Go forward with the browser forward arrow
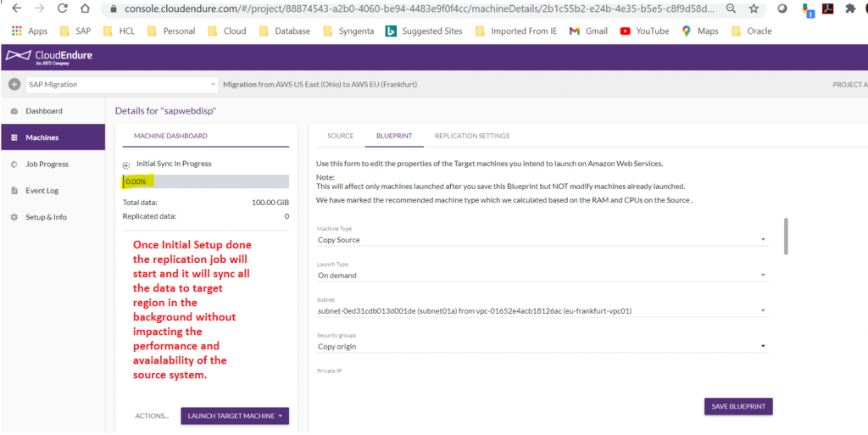 39,8
